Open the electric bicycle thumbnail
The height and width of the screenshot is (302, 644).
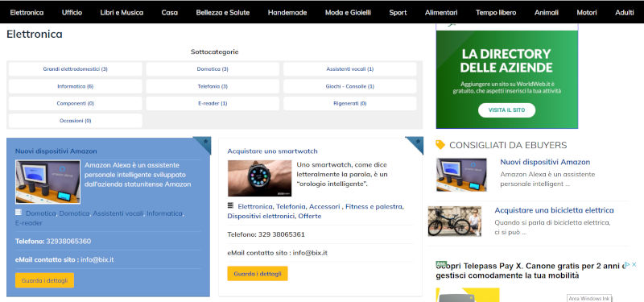455,221
